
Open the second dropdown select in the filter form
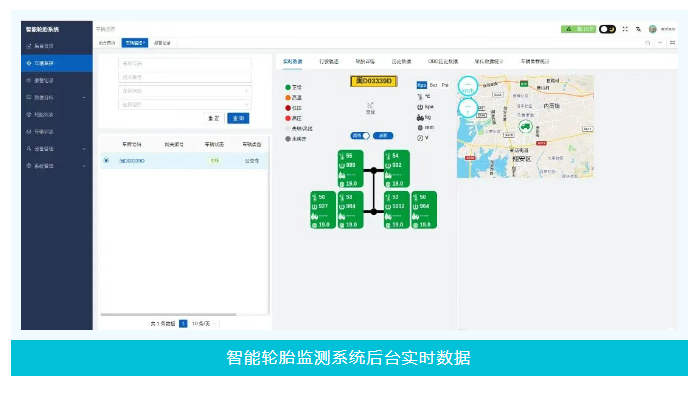point(185,105)
